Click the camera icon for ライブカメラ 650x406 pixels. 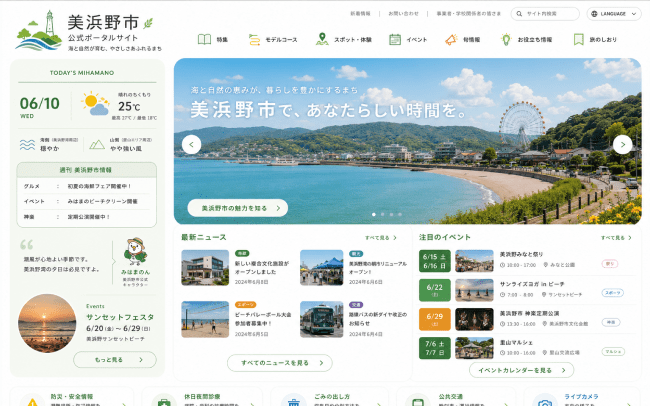(x=545, y=401)
